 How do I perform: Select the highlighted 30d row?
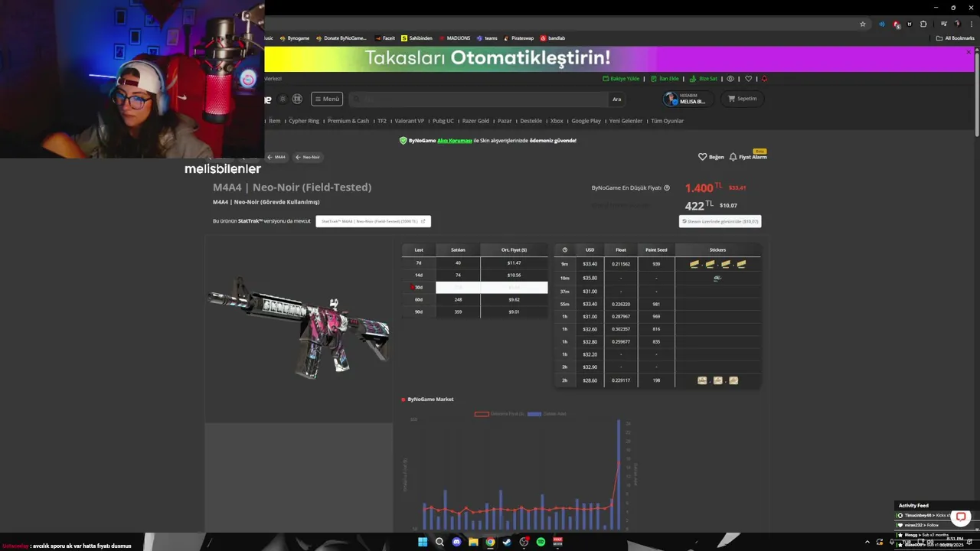(x=475, y=287)
